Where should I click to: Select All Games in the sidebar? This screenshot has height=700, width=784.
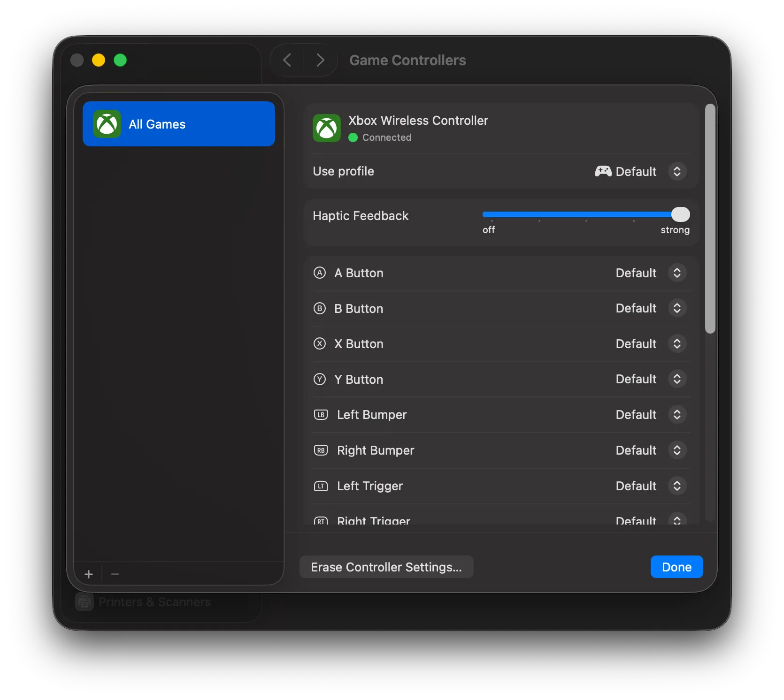tap(178, 124)
